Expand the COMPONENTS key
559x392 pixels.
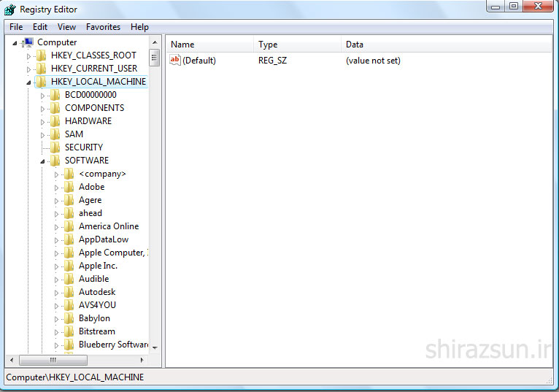[42, 109]
